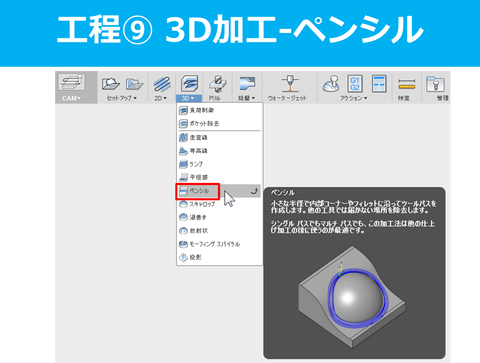Open the CAM workspace switcher
The image size is (480, 363).
(76, 87)
